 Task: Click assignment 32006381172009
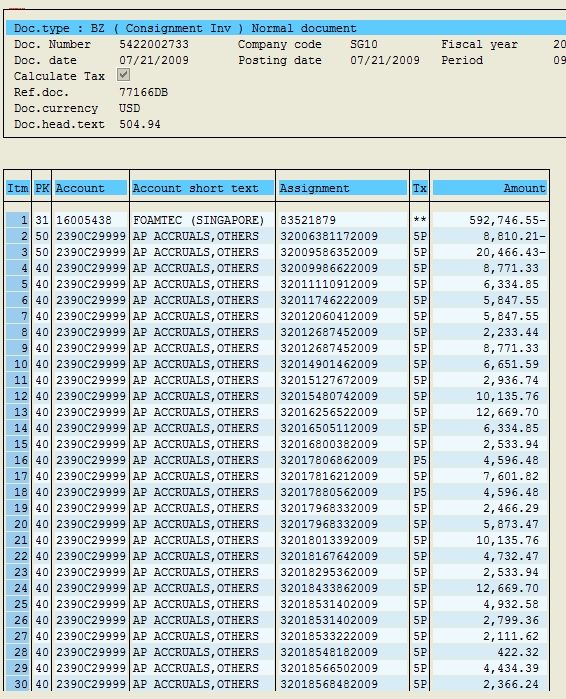point(329,236)
